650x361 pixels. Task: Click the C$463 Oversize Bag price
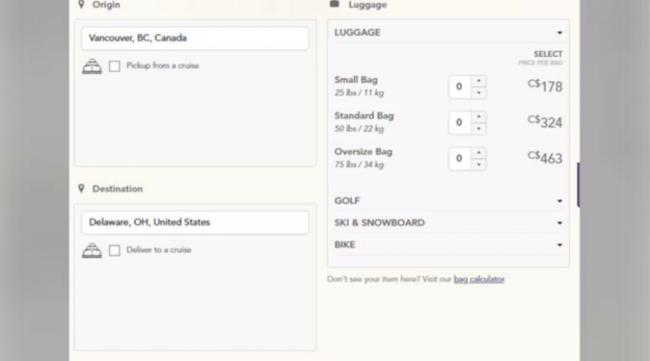click(x=545, y=157)
